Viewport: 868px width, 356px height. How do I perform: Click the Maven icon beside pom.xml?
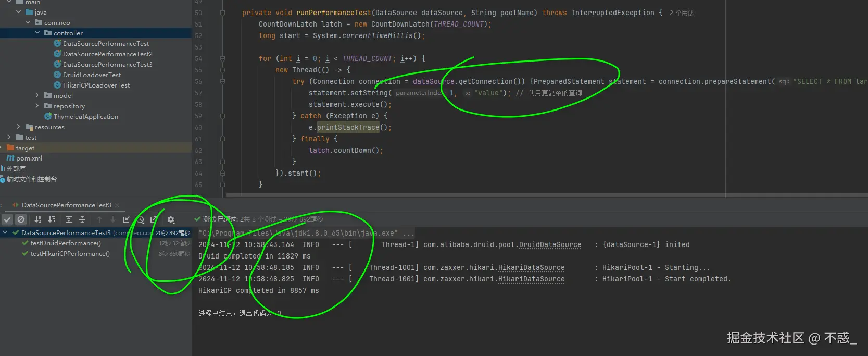(10, 158)
